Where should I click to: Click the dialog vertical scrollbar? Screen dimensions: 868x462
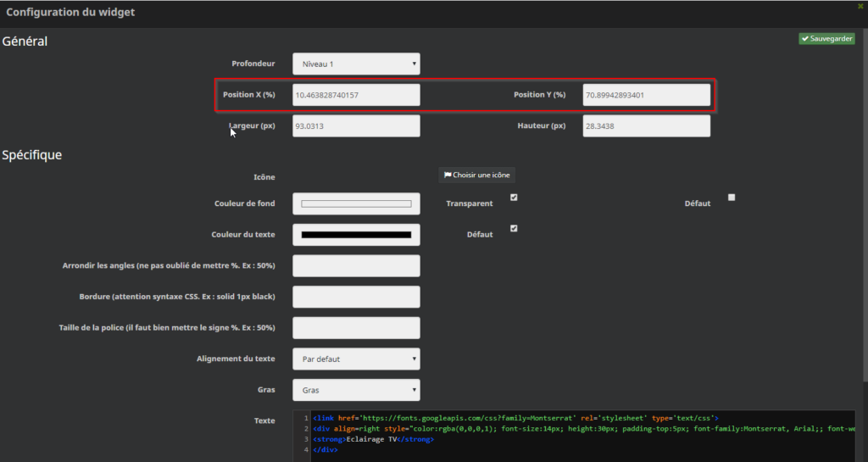coord(865,203)
